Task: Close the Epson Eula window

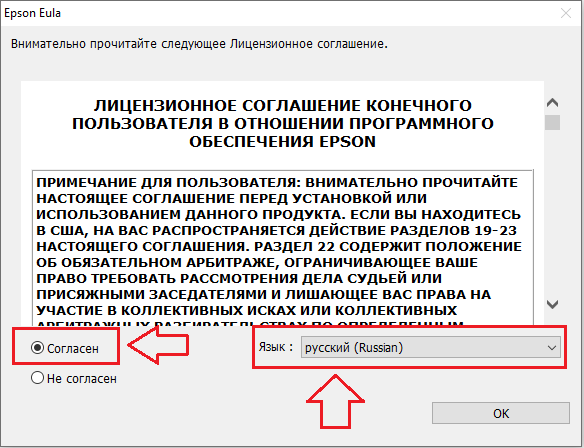Action: click(566, 13)
